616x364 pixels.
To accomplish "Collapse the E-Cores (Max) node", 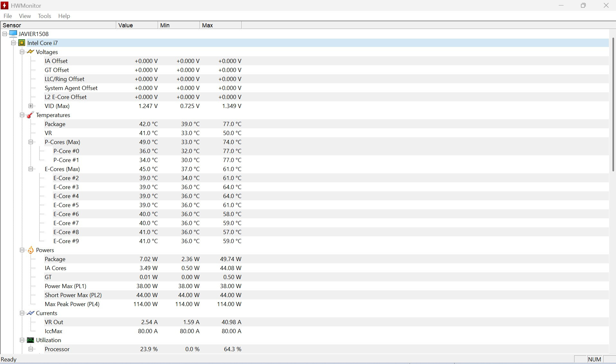I will click(x=31, y=169).
